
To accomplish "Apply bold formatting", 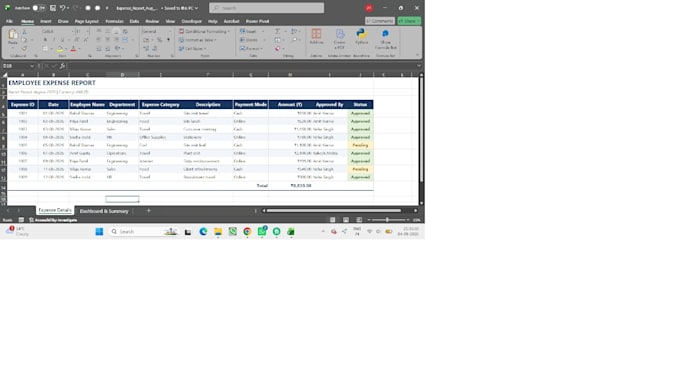I will coord(45,40).
